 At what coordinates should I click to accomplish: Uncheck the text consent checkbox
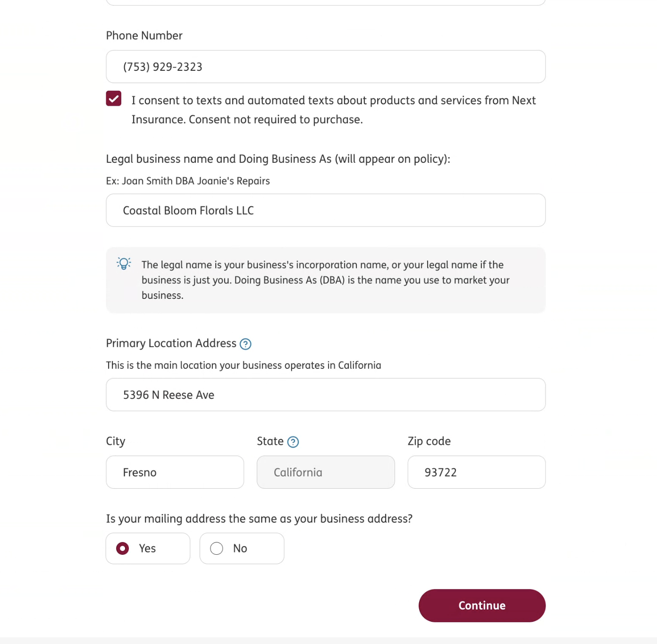114,99
